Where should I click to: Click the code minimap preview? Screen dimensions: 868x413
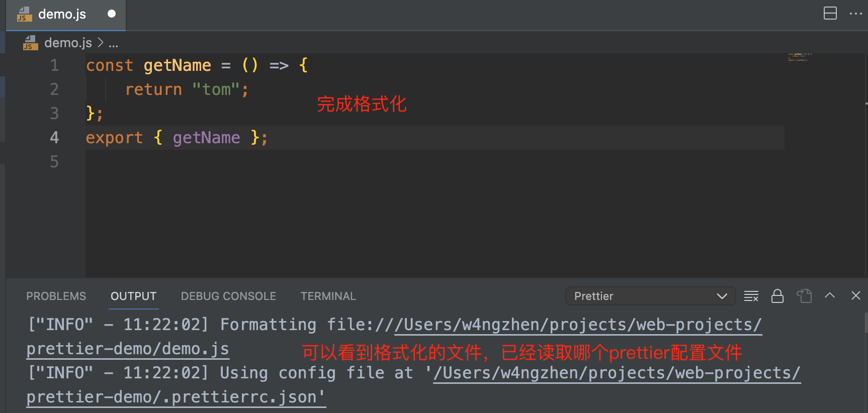[x=800, y=57]
